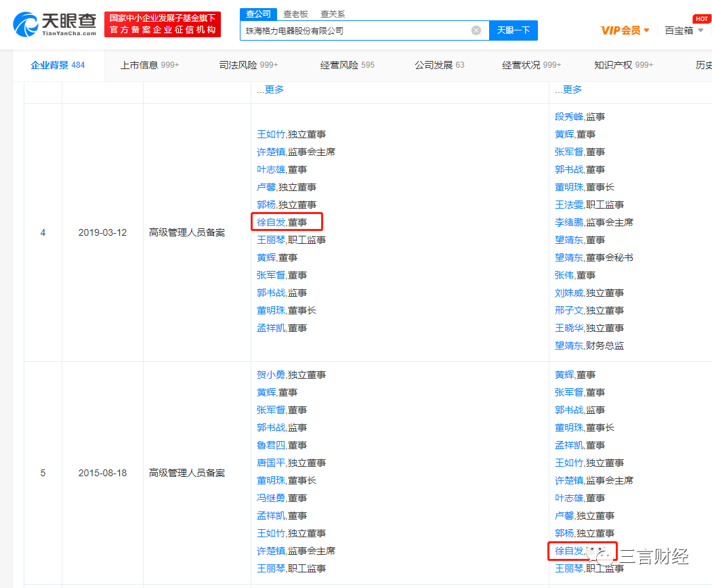Open 卢馨 link in row 4 left column
Viewport: 712px width, 588px height.
click(266, 187)
